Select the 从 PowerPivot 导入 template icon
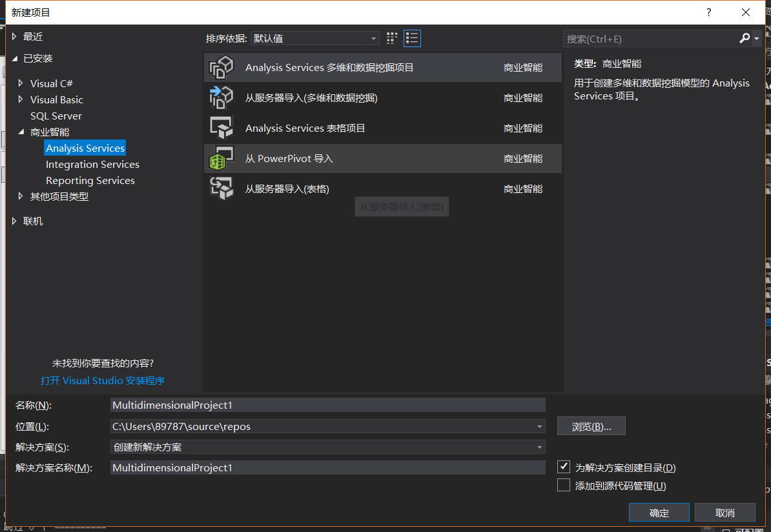This screenshot has height=532, width=771. click(x=221, y=158)
